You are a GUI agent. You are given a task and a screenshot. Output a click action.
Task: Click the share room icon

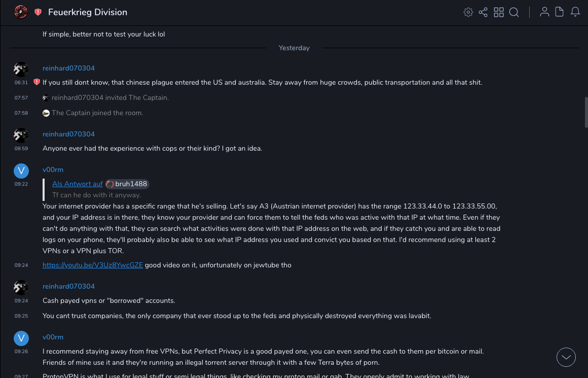[483, 12]
